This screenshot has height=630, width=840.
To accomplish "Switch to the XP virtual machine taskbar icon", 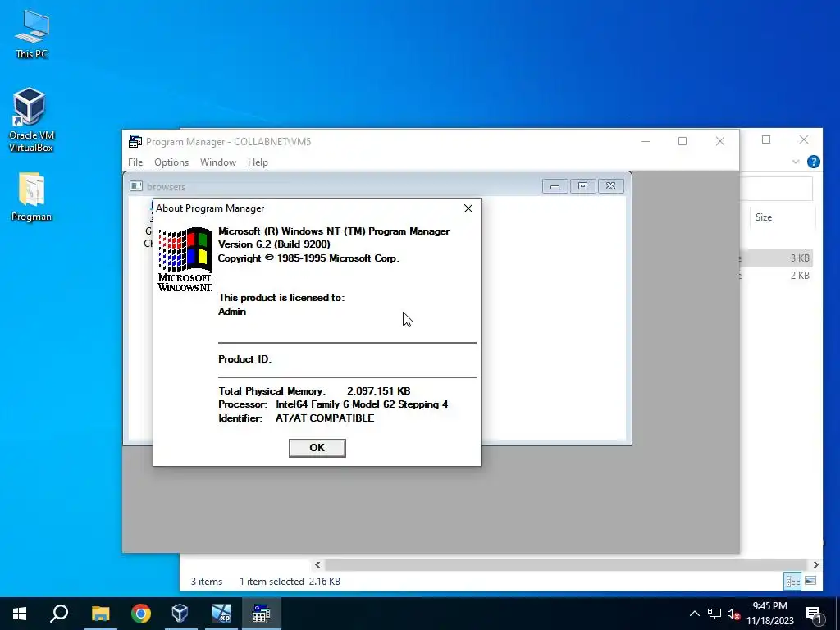I will 221,614.
